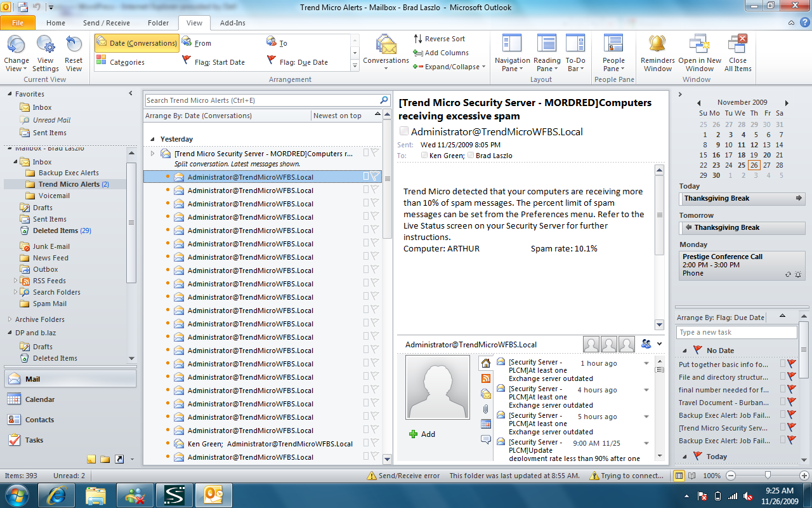
Task: Click the Close All Items icon
Action: pos(738,44)
